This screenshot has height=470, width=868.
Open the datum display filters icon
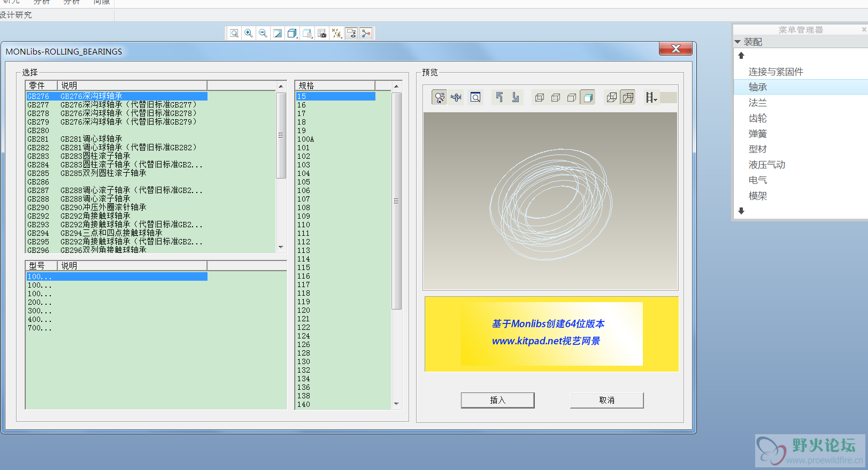[x=336, y=33]
